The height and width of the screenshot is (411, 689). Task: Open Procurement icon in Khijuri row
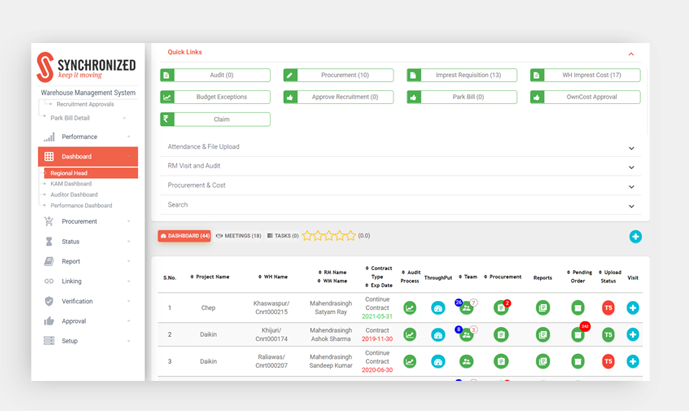coord(500,335)
